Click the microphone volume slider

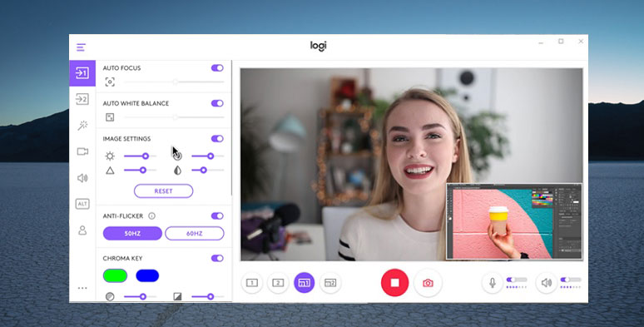[517, 280]
